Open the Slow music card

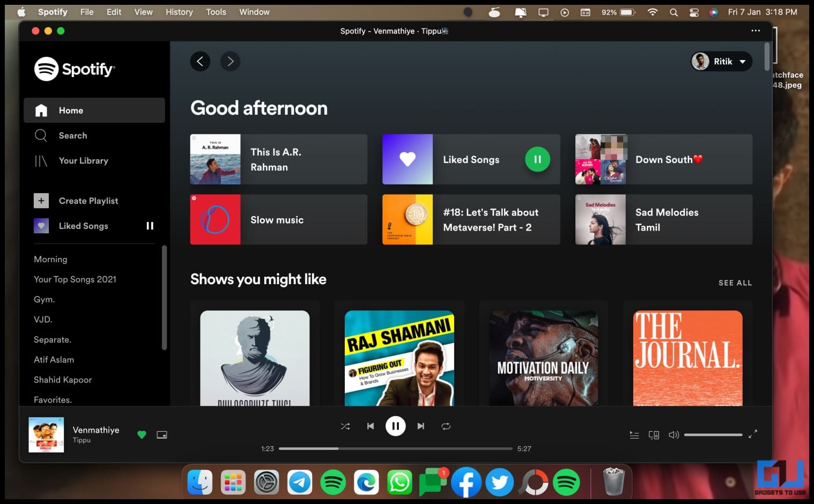(279, 220)
